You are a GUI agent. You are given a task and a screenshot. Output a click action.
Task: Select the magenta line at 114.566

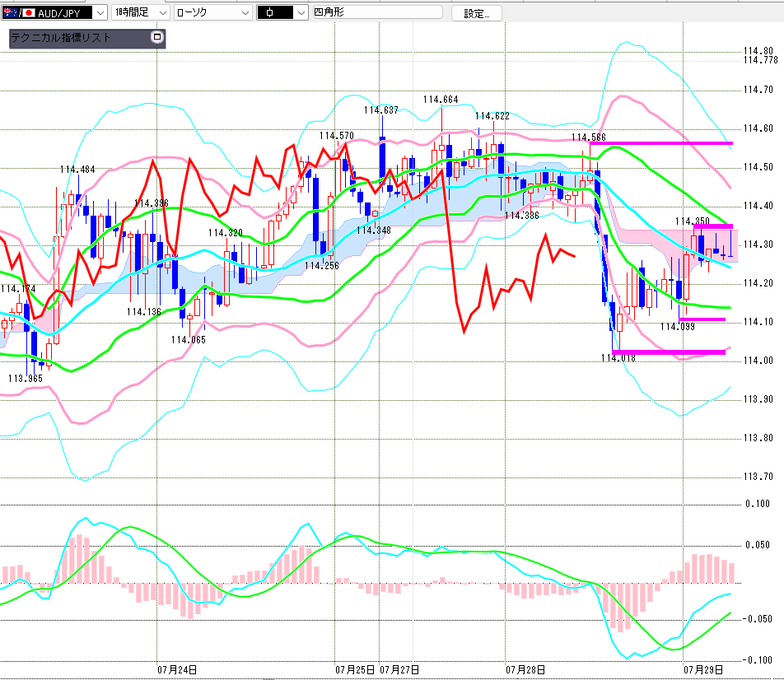click(661, 143)
